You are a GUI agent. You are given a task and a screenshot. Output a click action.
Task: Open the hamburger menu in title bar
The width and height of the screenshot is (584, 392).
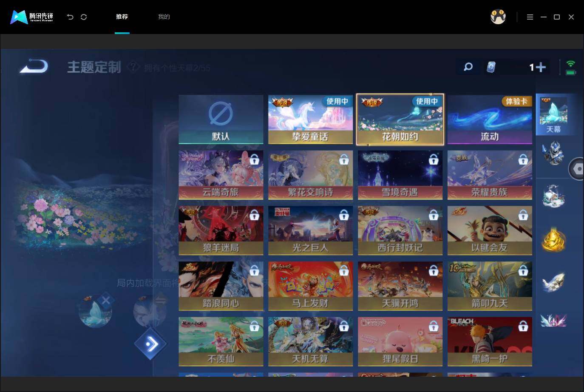point(530,17)
